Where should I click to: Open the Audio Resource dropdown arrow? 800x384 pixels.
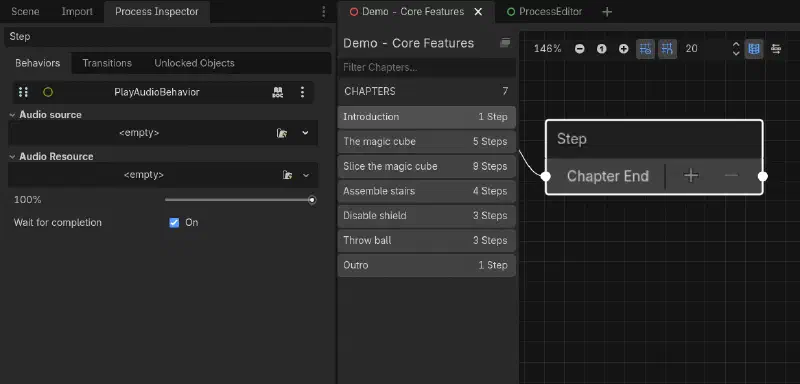(306, 175)
